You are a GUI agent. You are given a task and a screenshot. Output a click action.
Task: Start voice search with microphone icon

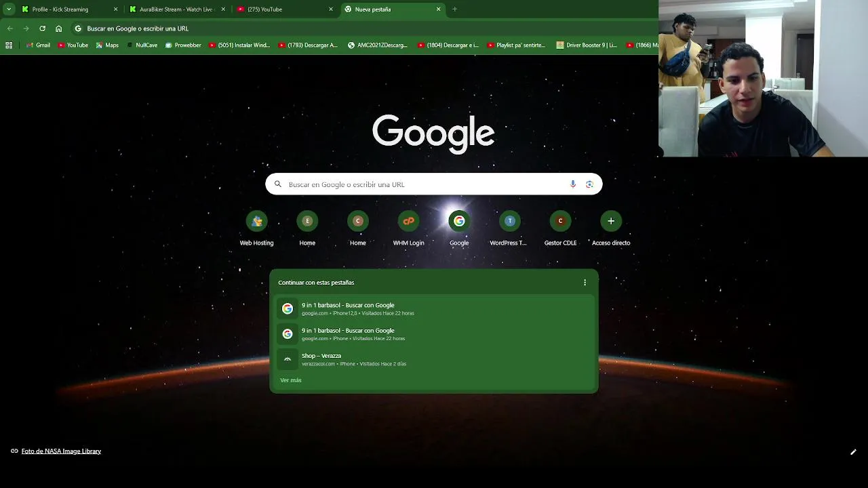(573, 184)
